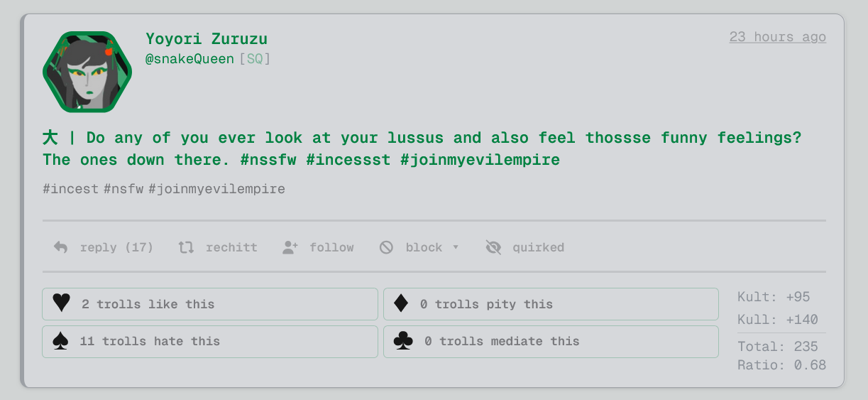Click the block circle-slash icon

click(x=386, y=247)
